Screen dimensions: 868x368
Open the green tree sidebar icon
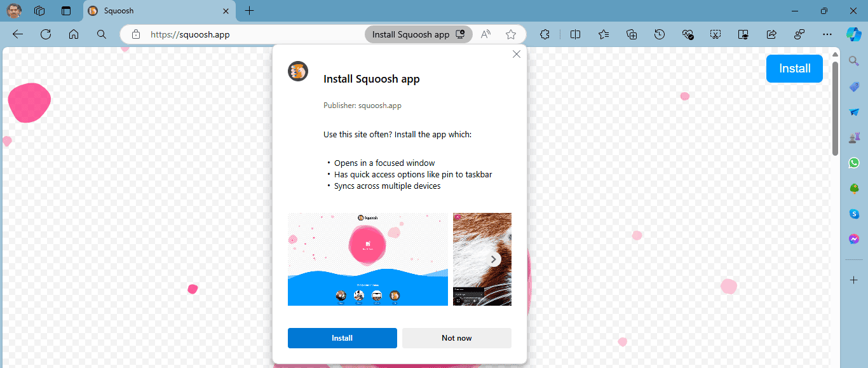pos(854,189)
